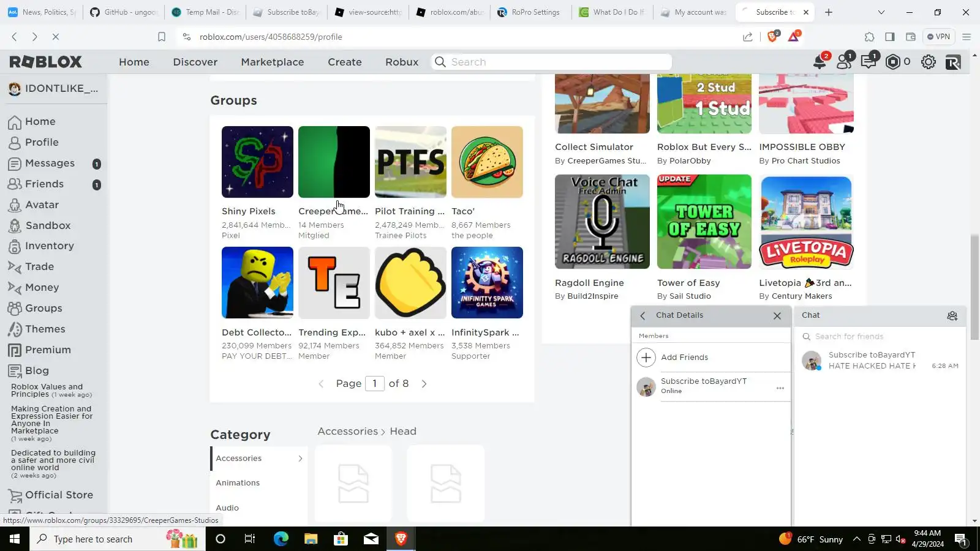This screenshot has height=551, width=980.
Task: Open the tab list dropdown arrow
Action: point(881,12)
